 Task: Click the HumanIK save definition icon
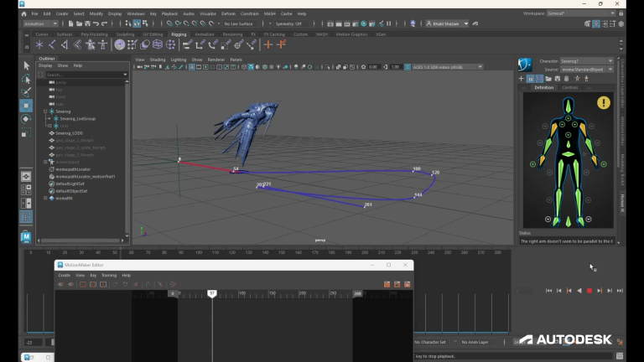click(558, 79)
